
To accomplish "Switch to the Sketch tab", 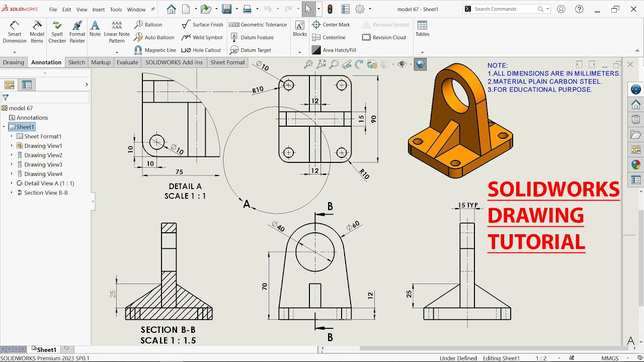I will (x=76, y=62).
